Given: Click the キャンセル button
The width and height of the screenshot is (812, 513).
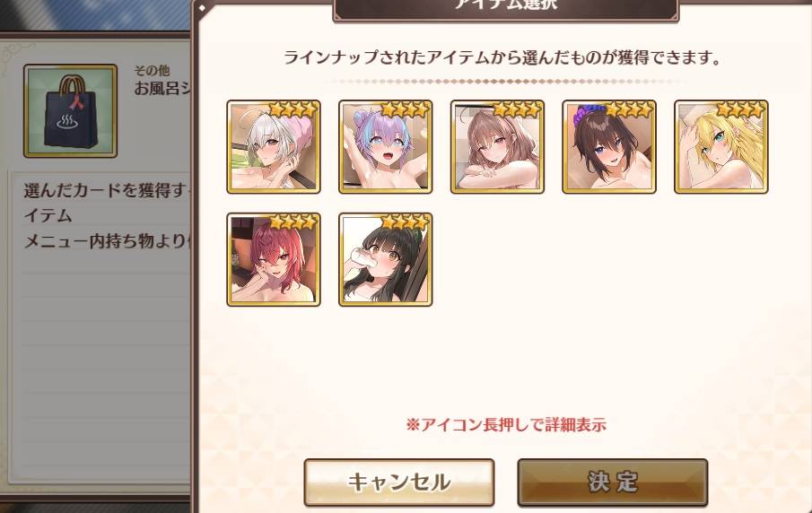Looking at the screenshot, I should (398, 482).
